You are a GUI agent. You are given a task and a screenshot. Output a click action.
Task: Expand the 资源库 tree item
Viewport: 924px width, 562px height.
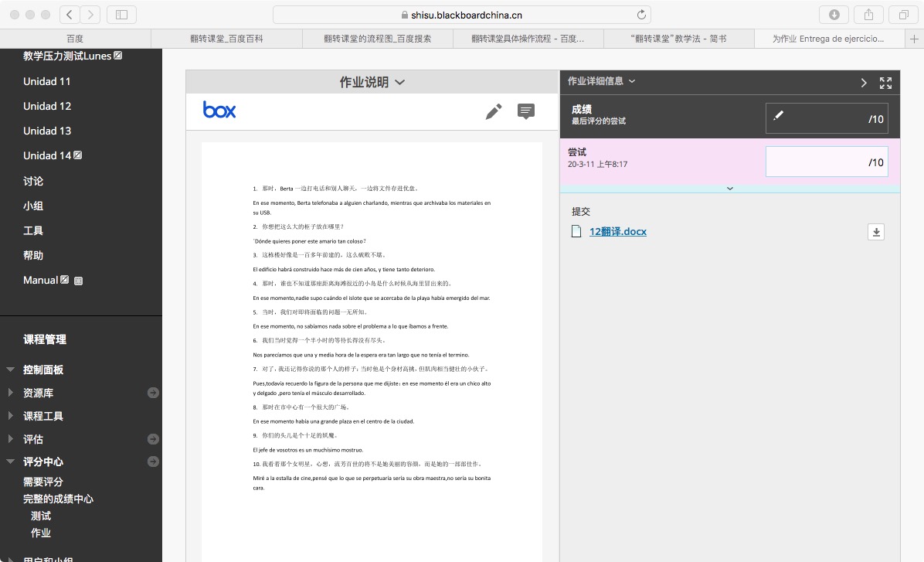tap(10, 393)
